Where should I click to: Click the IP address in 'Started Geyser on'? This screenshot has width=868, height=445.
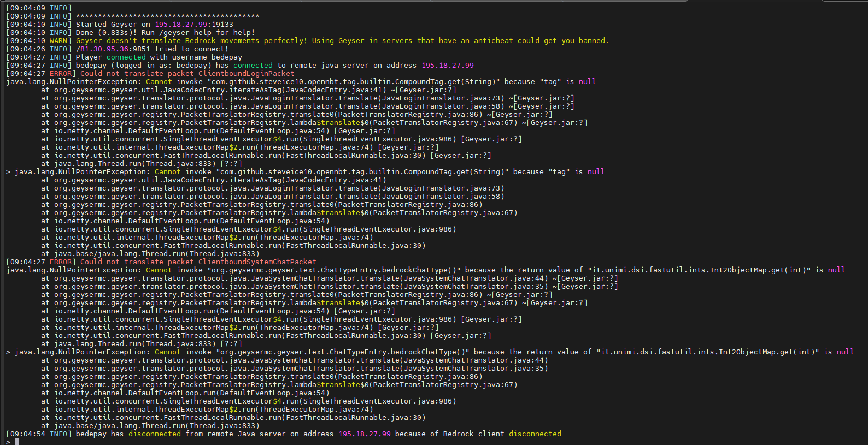[181, 24]
